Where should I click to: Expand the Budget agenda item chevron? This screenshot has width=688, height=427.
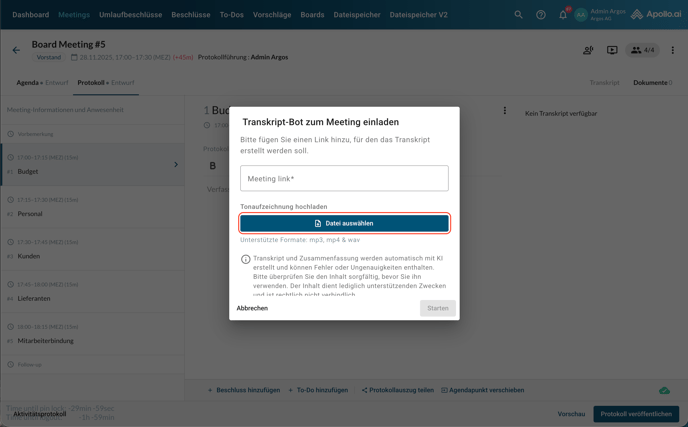[176, 165]
